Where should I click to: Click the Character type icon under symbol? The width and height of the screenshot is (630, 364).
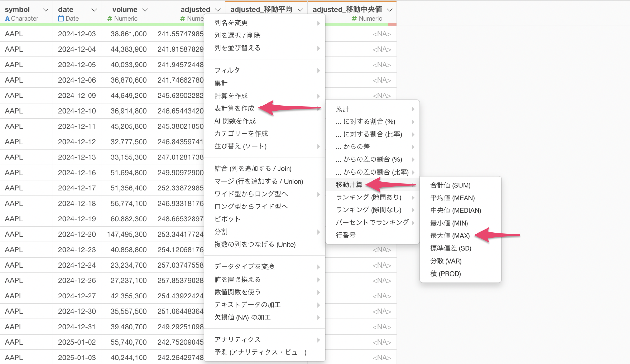click(x=7, y=19)
